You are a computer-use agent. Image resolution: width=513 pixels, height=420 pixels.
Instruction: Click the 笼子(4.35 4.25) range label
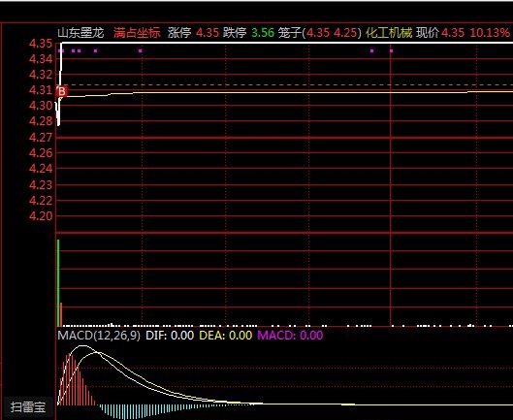[320, 33]
